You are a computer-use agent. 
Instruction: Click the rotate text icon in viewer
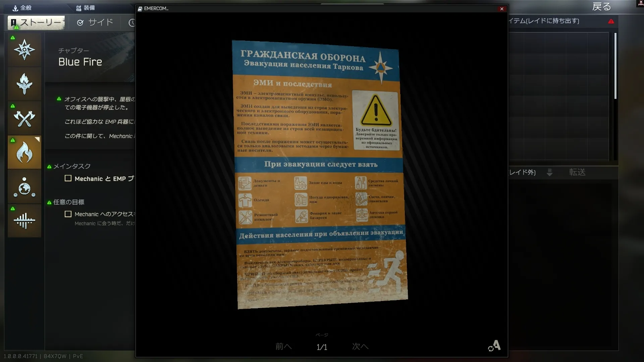point(494,346)
